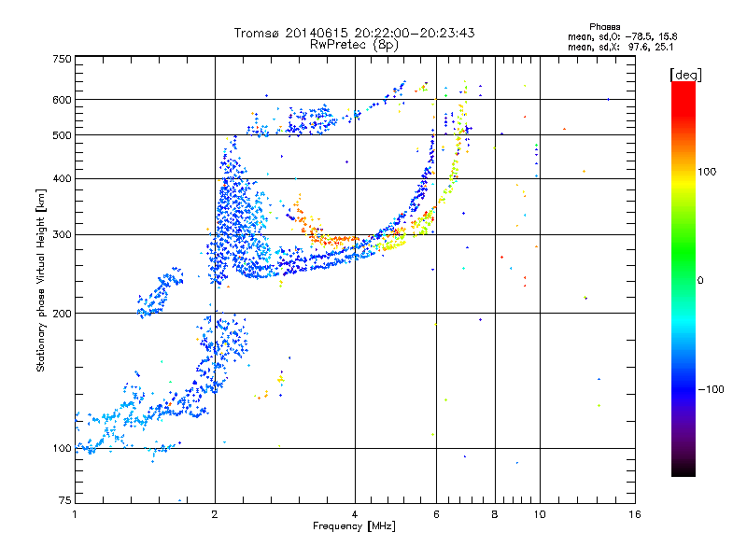Click the x-axis label '16'

[x=635, y=514]
